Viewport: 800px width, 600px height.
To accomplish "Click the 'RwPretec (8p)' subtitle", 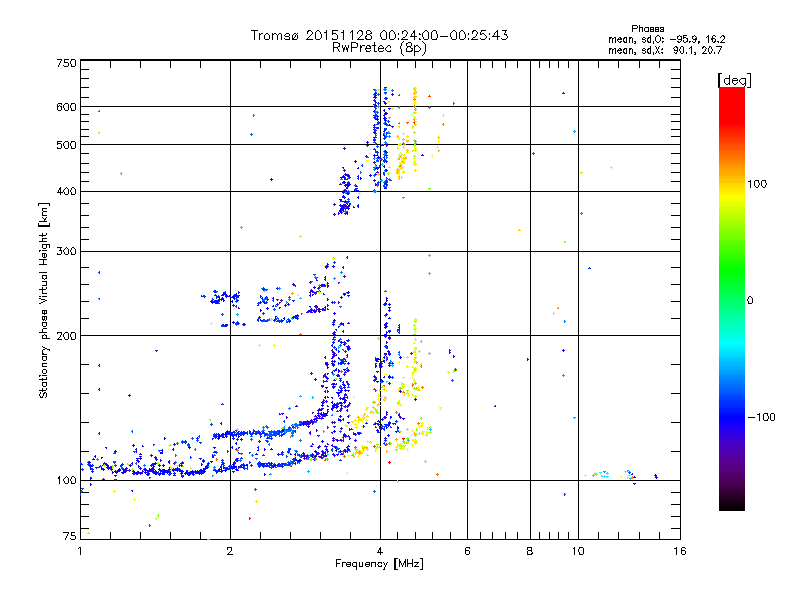I will click(379, 48).
